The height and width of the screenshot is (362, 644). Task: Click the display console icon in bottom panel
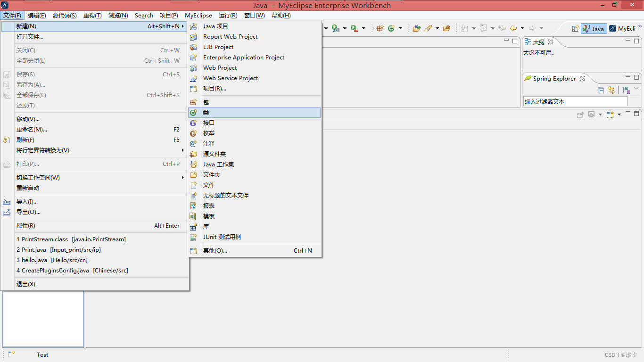coord(591,114)
